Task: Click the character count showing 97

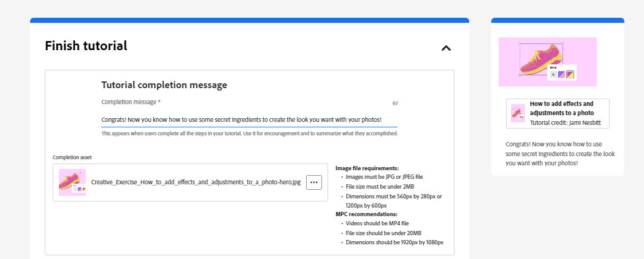Action: pos(395,103)
